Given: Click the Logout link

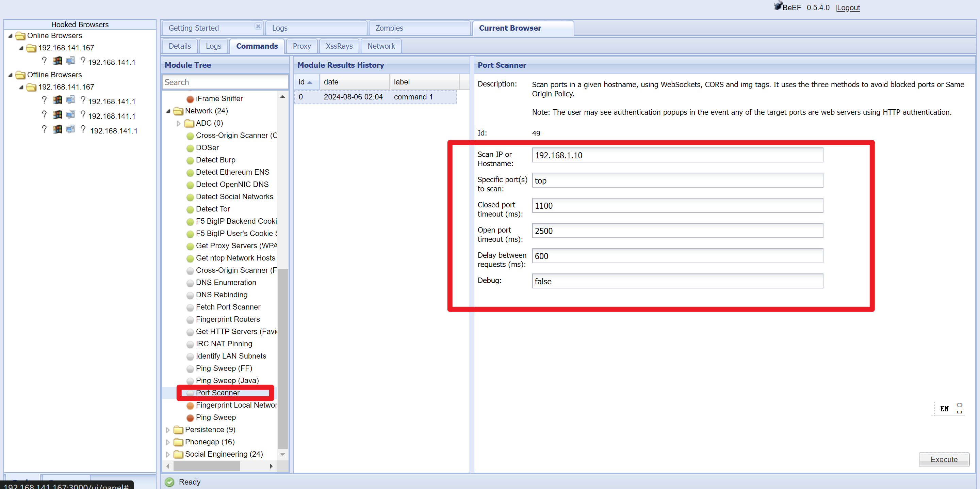Looking at the screenshot, I should pyautogui.click(x=848, y=7).
